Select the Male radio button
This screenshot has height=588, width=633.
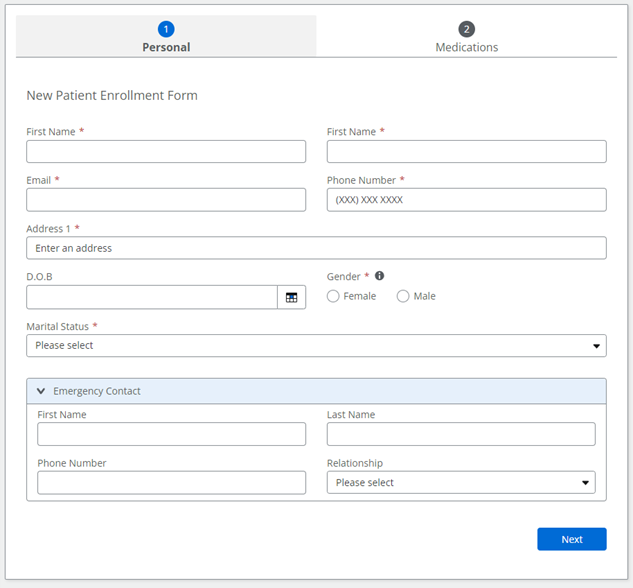[x=403, y=296]
